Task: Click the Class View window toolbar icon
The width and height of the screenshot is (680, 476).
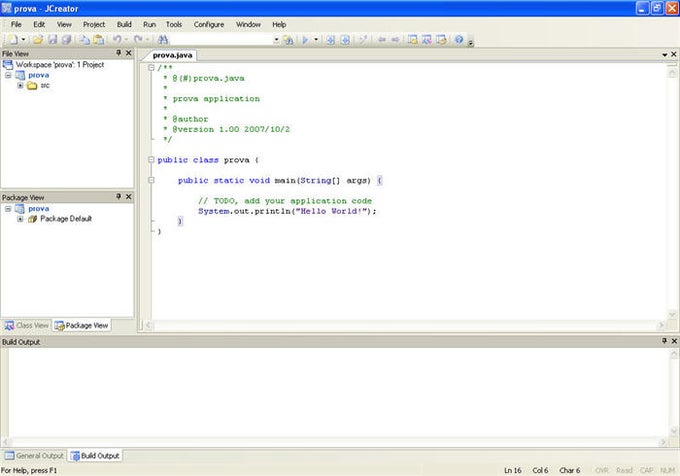Action: pos(427,40)
